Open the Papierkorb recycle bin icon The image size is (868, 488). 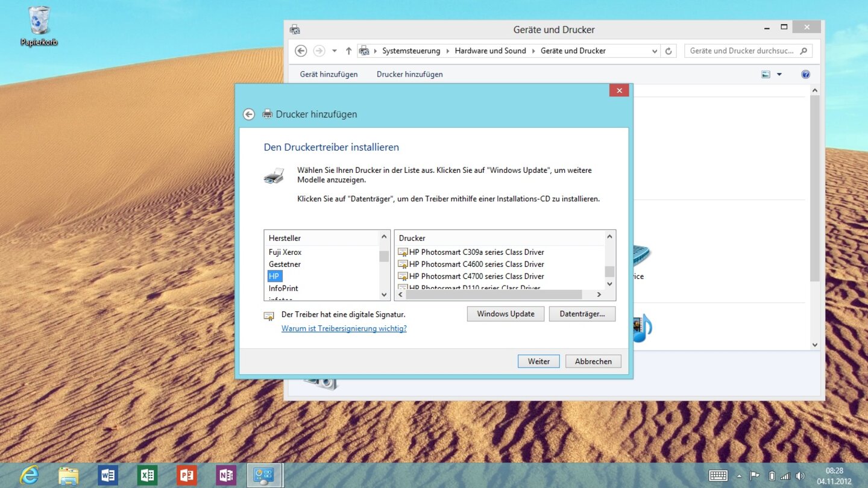[39, 27]
